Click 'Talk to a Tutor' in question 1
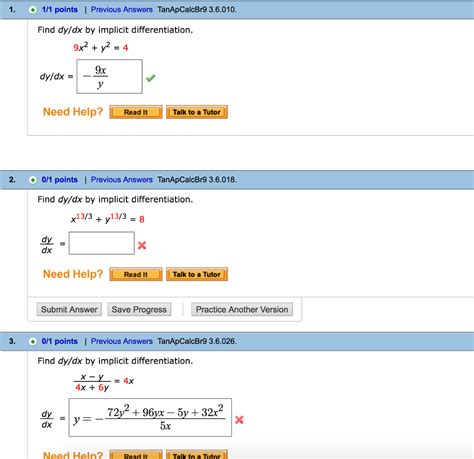This screenshot has height=459, width=474. pos(197,112)
